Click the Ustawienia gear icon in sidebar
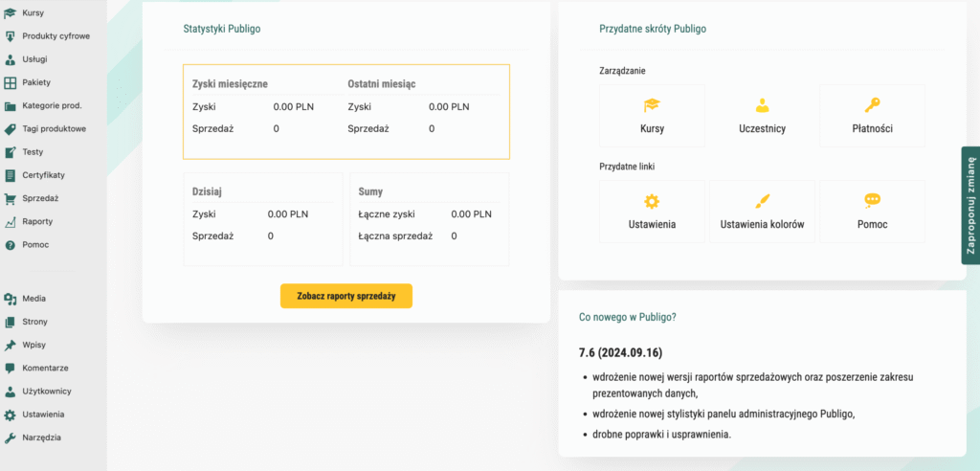 pos(10,415)
